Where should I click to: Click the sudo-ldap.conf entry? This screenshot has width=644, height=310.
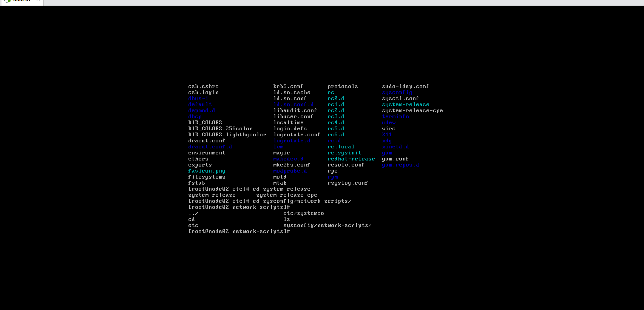pyautogui.click(x=405, y=86)
